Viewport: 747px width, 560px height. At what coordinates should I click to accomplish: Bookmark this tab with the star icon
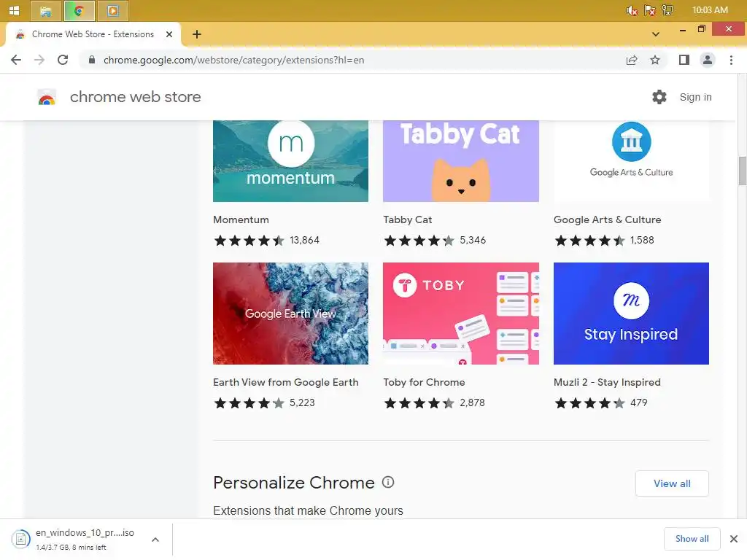pos(655,60)
